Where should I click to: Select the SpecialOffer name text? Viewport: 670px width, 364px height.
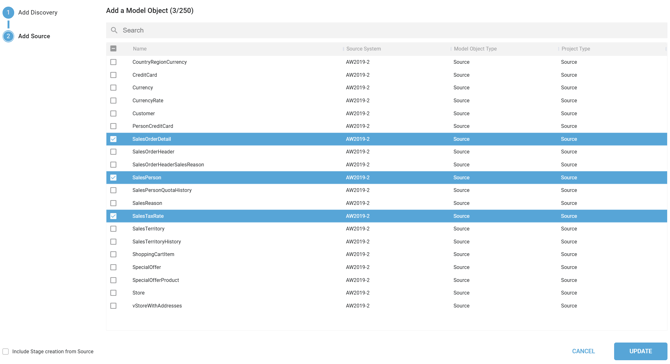click(147, 267)
